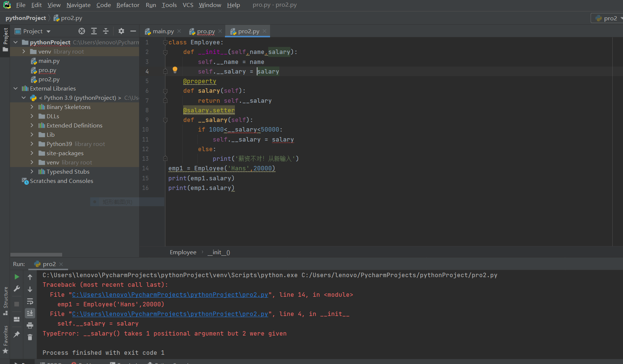Select pro.py in project tree

(x=47, y=70)
